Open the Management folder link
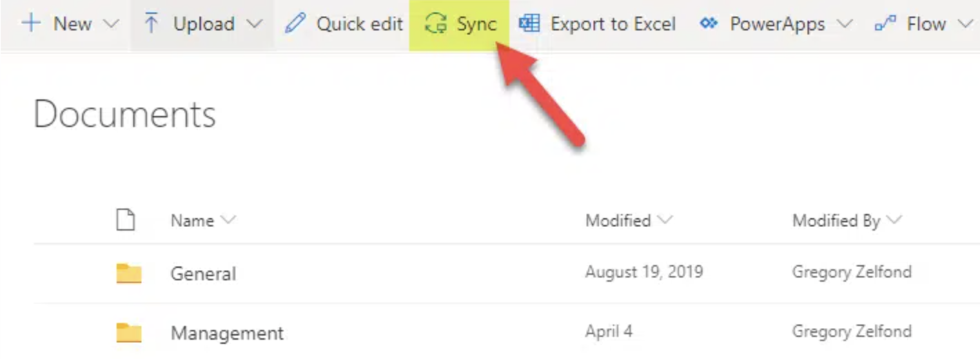980x359 pixels. (227, 333)
